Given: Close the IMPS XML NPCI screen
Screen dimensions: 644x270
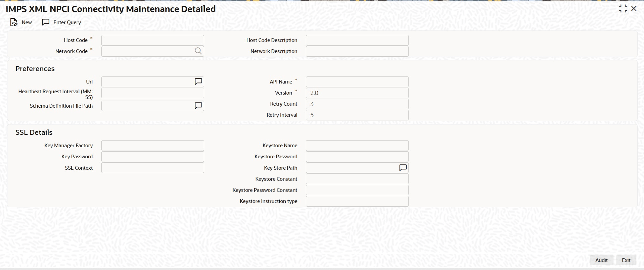Looking at the screenshot, I should click(x=634, y=9).
